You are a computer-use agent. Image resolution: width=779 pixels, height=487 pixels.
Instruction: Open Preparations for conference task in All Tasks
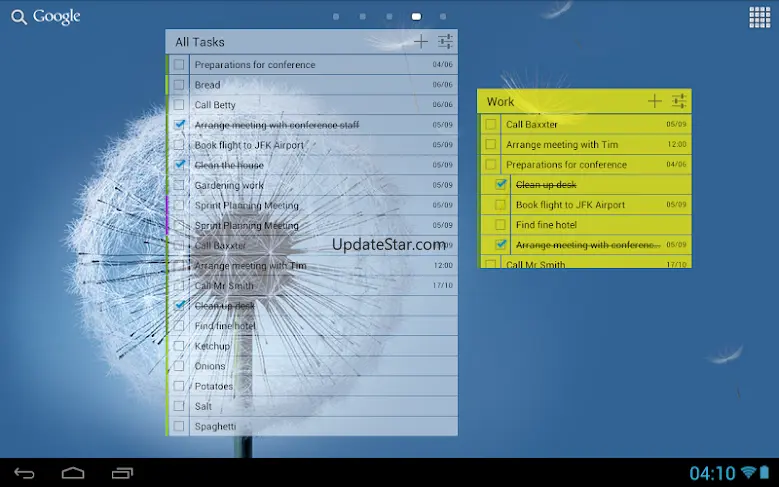pos(255,65)
